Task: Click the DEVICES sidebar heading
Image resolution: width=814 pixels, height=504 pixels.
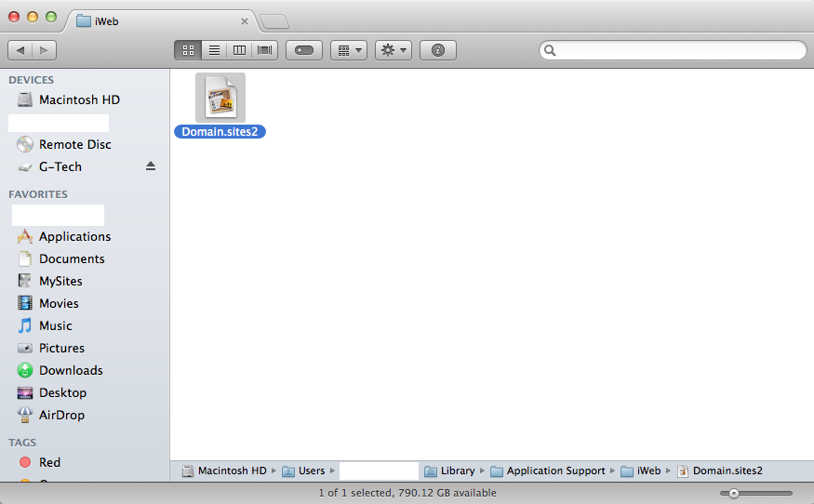Action: coord(31,80)
